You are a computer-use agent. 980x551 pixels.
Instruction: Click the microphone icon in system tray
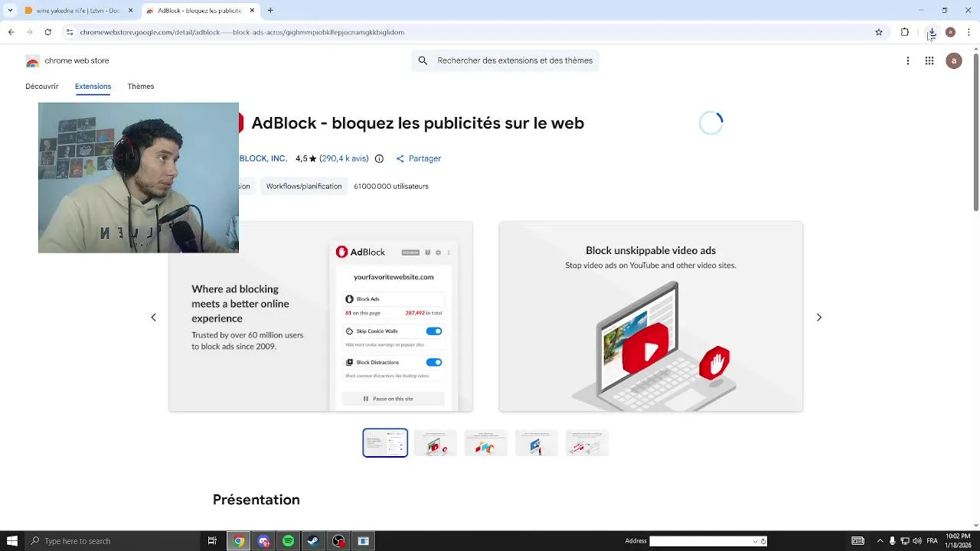tap(892, 541)
